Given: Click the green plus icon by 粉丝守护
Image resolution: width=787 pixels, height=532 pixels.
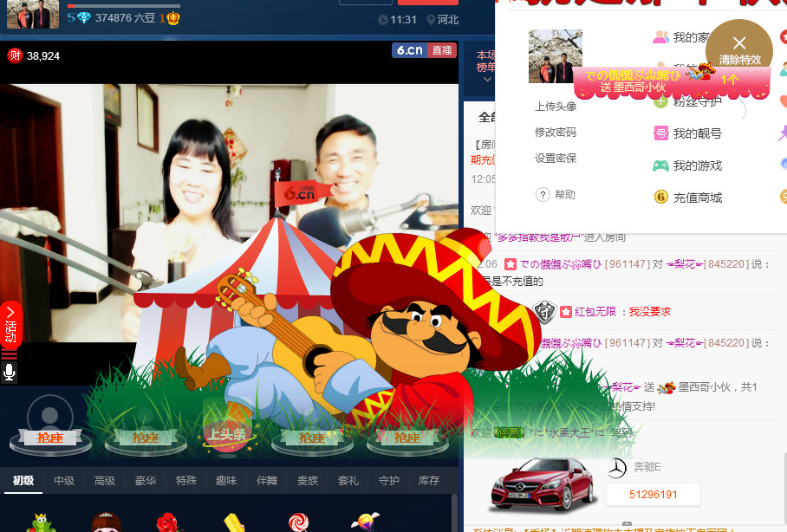Looking at the screenshot, I should click(x=661, y=101).
